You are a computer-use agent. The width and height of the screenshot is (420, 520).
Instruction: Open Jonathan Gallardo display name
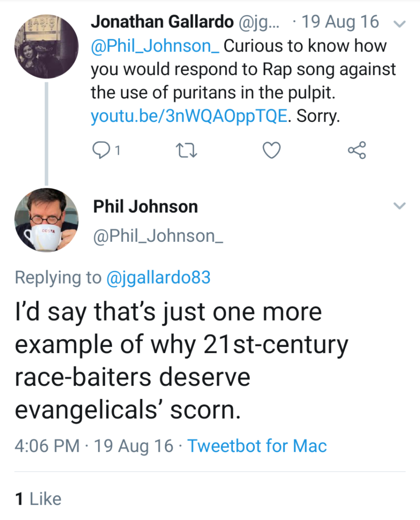(x=162, y=22)
